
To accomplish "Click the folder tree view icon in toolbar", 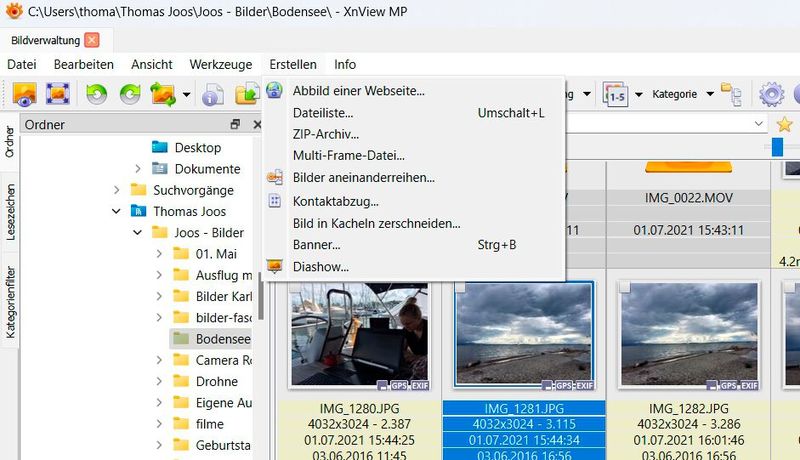I will coord(731,94).
